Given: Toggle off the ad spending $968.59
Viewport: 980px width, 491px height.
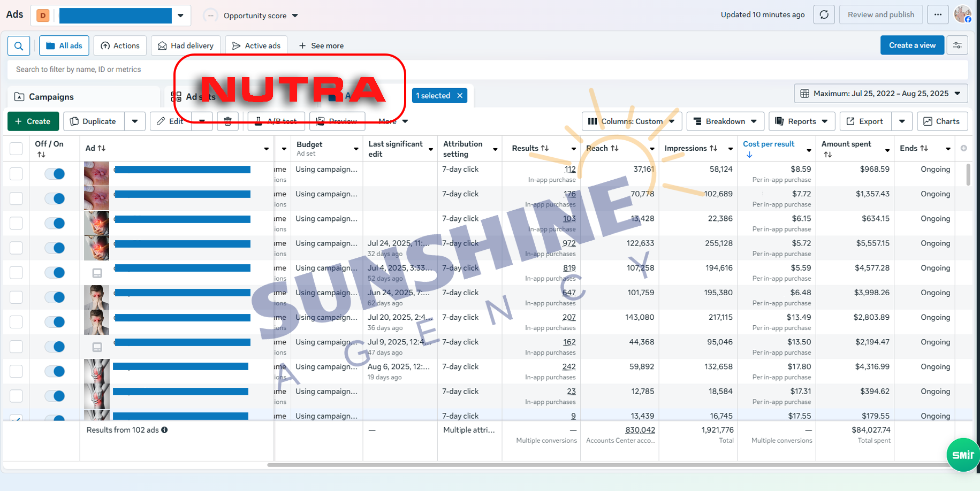Looking at the screenshot, I should click(55, 174).
